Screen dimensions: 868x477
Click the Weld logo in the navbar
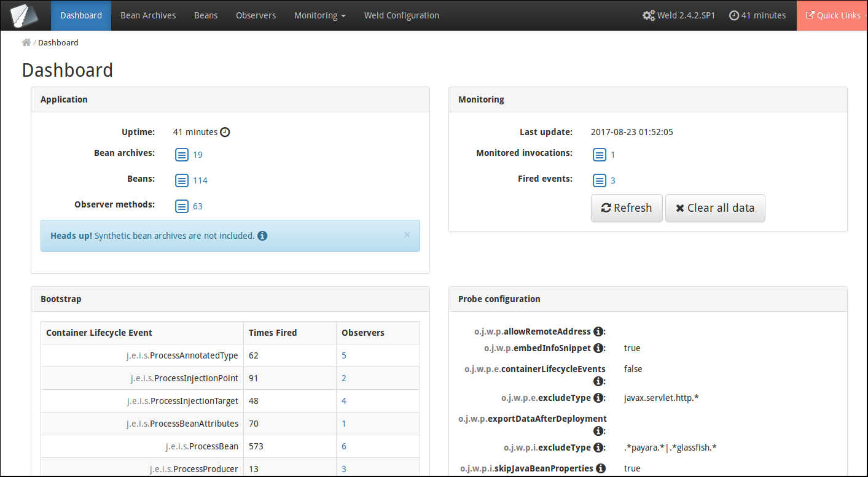click(24, 15)
